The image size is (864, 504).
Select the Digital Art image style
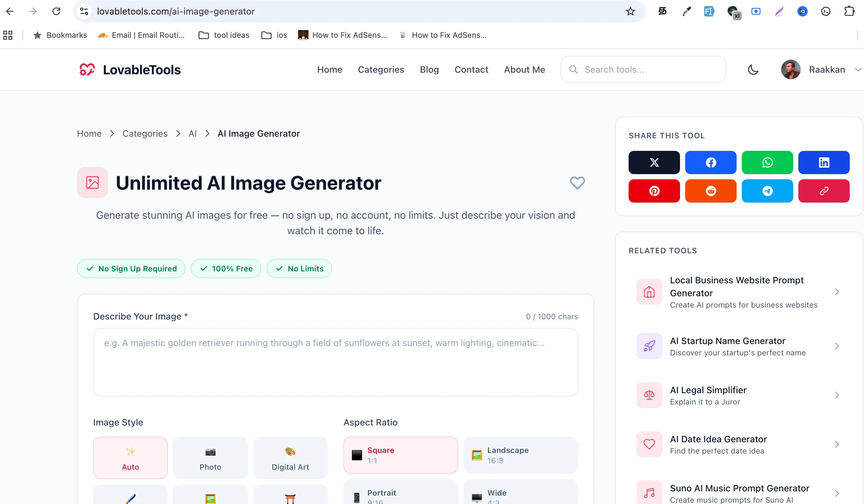point(290,458)
